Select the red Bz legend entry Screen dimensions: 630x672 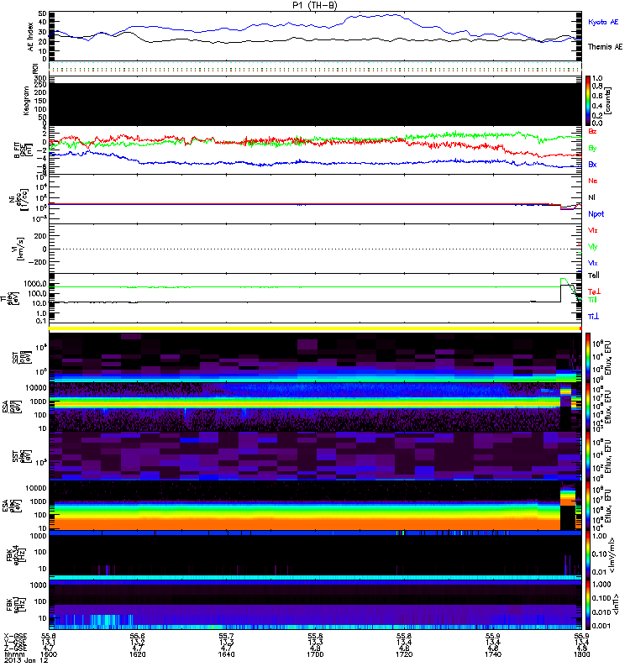[592, 132]
